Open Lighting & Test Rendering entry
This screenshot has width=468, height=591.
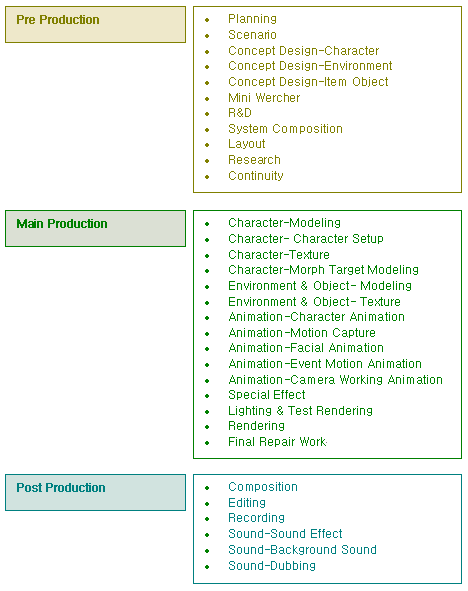[300, 411]
